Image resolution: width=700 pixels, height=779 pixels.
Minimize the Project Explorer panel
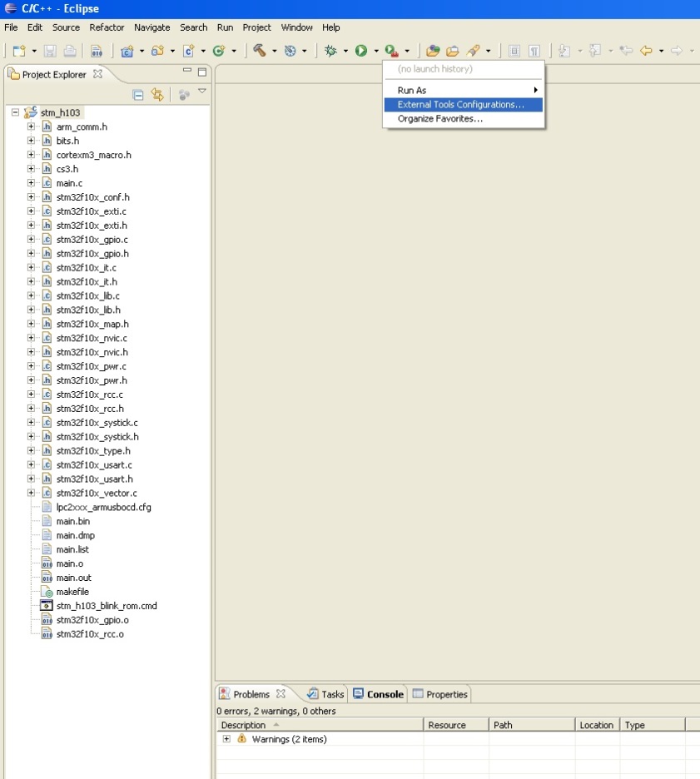pyautogui.click(x=187, y=72)
